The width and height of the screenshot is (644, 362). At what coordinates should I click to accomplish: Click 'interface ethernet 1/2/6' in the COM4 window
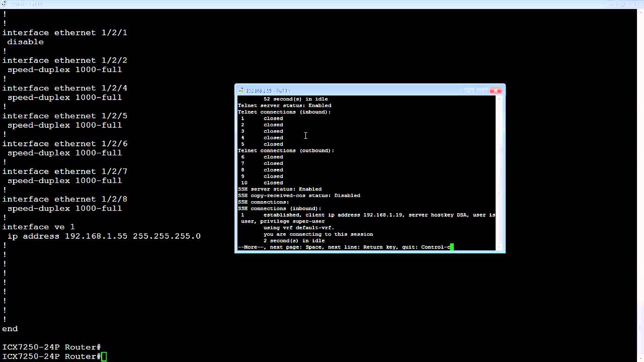pos(65,144)
